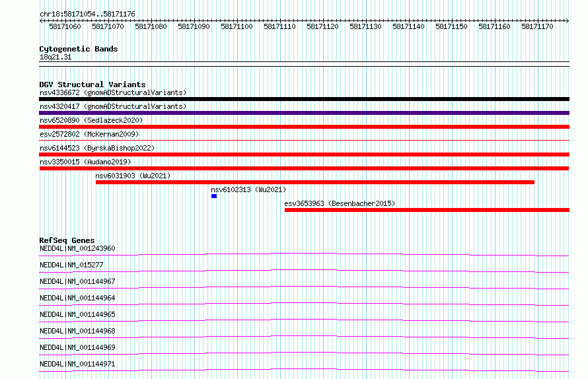The height and width of the screenshot is (379, 588).
Task: Click the nsv6031903 Wu2021 red bar
Action: click(315, 182)
